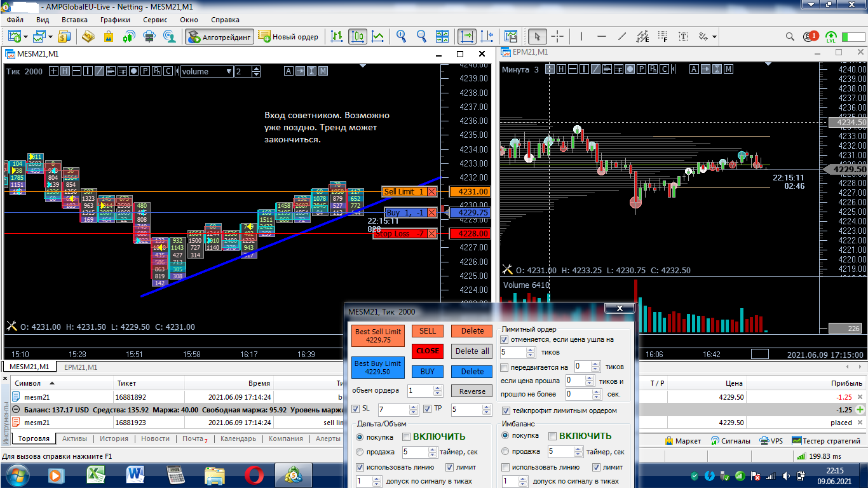Select the cursor arrow tool
868x488 pixels.
coord(538,36)
